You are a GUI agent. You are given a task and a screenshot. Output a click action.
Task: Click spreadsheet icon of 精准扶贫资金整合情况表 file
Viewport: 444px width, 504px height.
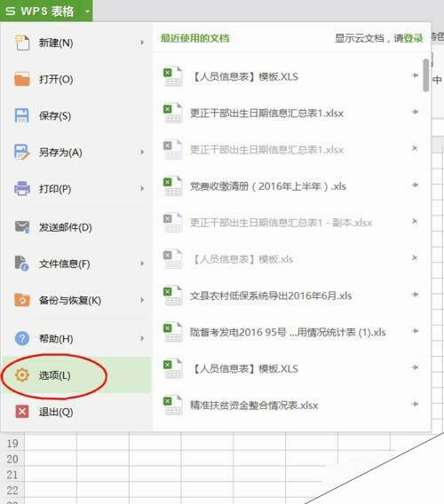173,405
